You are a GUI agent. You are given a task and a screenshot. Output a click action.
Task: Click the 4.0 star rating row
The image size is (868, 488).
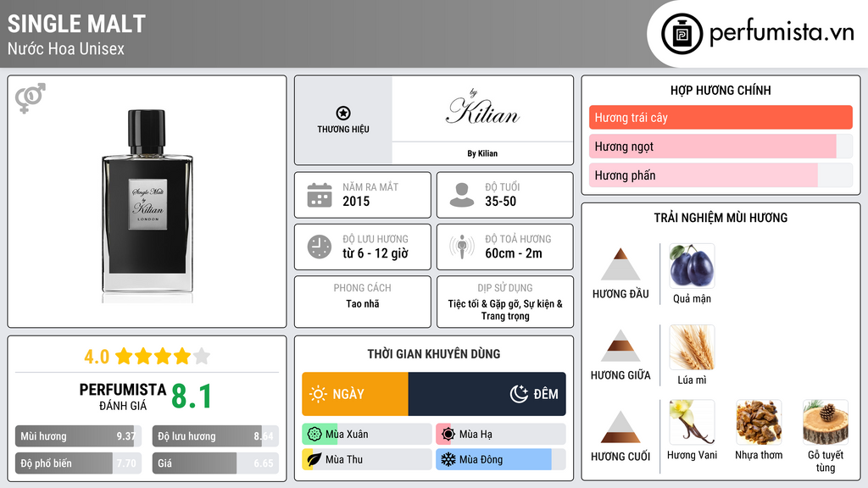tap(147, 357)
